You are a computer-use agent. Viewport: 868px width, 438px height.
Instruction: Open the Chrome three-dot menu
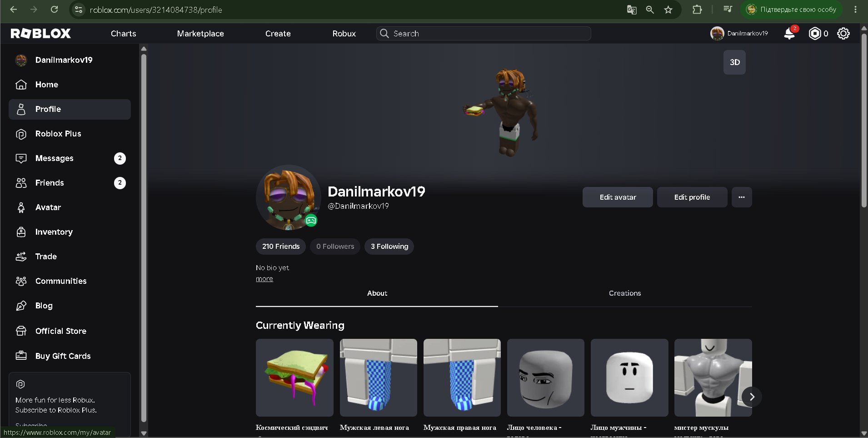click(x=855, y=10)
